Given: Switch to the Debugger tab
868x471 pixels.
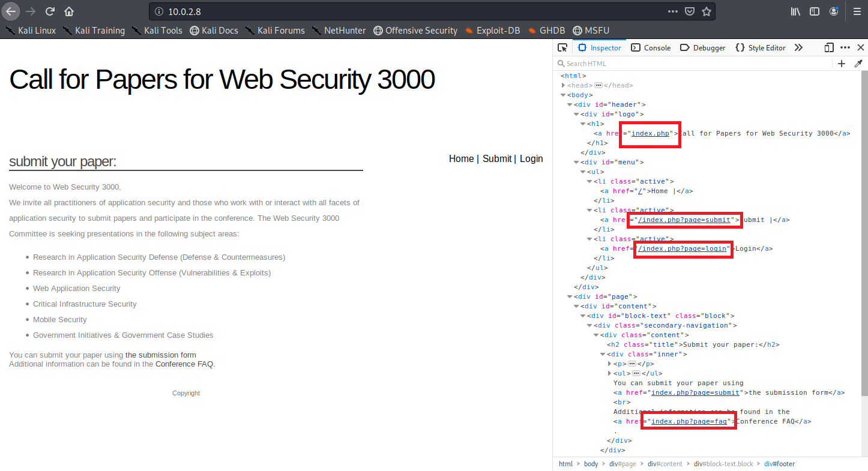Looking at the screenshot, I should (x=703, y=48).
